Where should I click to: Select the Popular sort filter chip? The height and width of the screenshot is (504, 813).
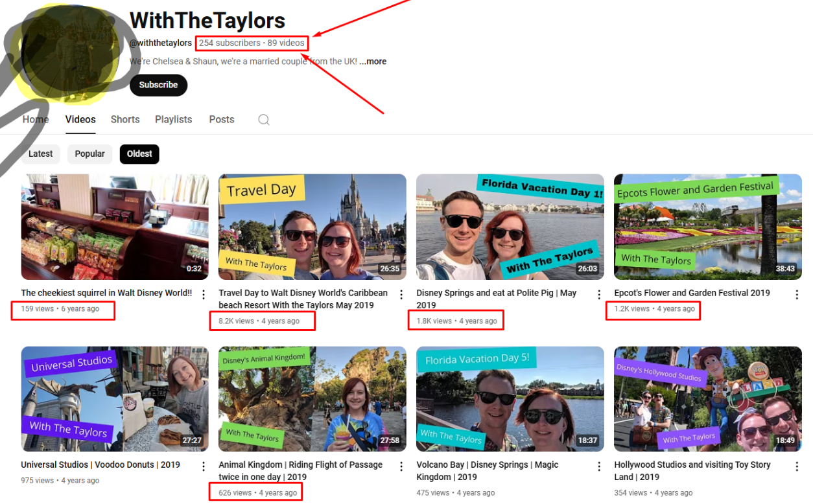pyautogui.click(x=90, y=154)
